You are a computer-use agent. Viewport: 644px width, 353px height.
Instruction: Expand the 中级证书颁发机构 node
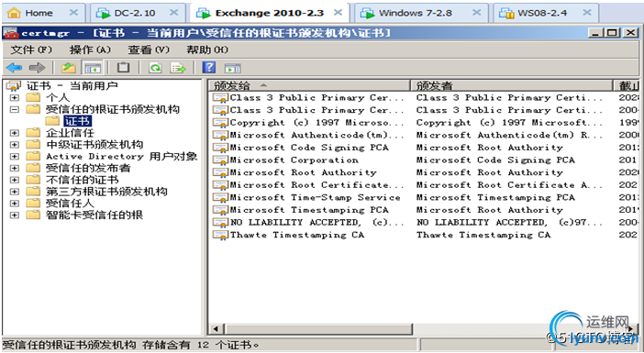tap(15, 145)
